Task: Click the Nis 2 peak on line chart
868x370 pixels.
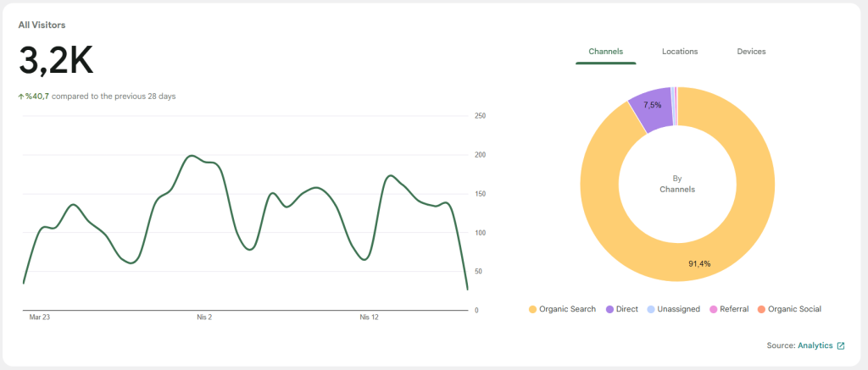Action: (x=192, y=156)
